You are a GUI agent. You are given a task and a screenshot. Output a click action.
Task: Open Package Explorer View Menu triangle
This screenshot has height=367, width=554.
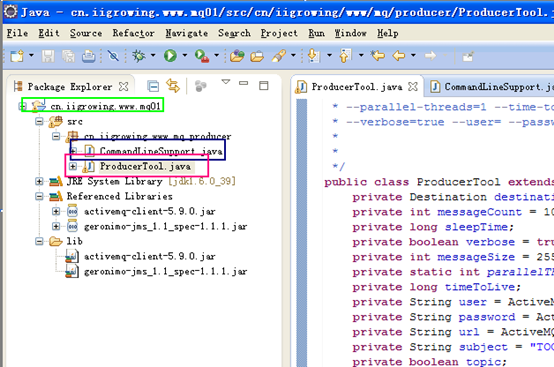[x=226, y=82]
